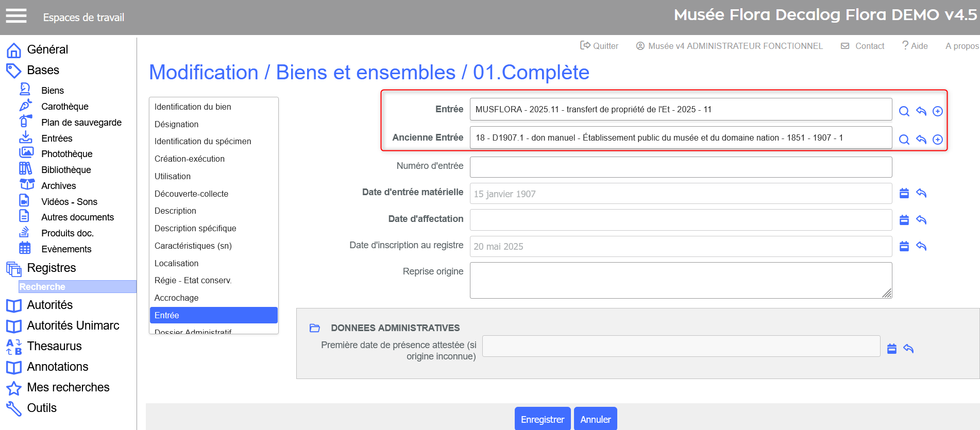Collapse the DONNEES ADMINISTRATIVES folder section
980x430 pixels.
[315, 328]
